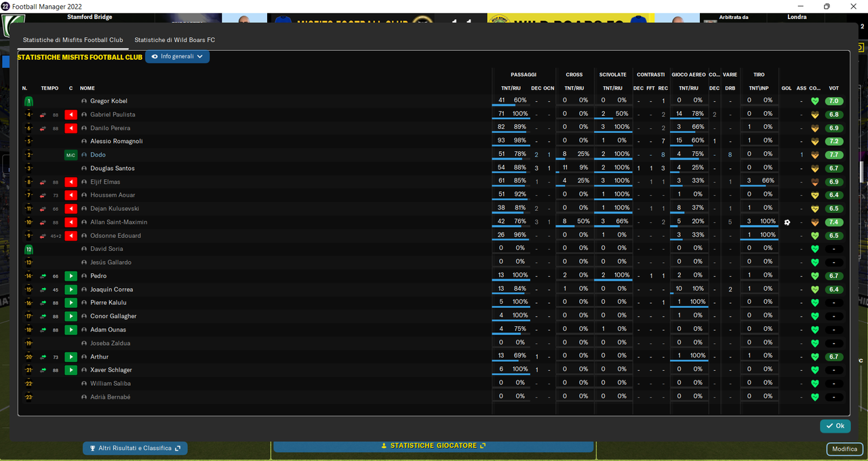Viewport: 868px width, 461px height.
Task: Click Romagnoli's 93 passes value
Action: point(502,140)
